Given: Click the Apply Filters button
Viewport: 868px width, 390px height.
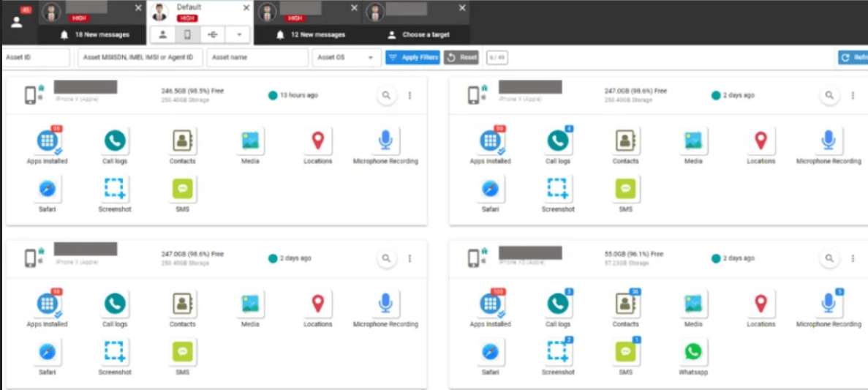Looking at the screenshot, I should [412, 57].
